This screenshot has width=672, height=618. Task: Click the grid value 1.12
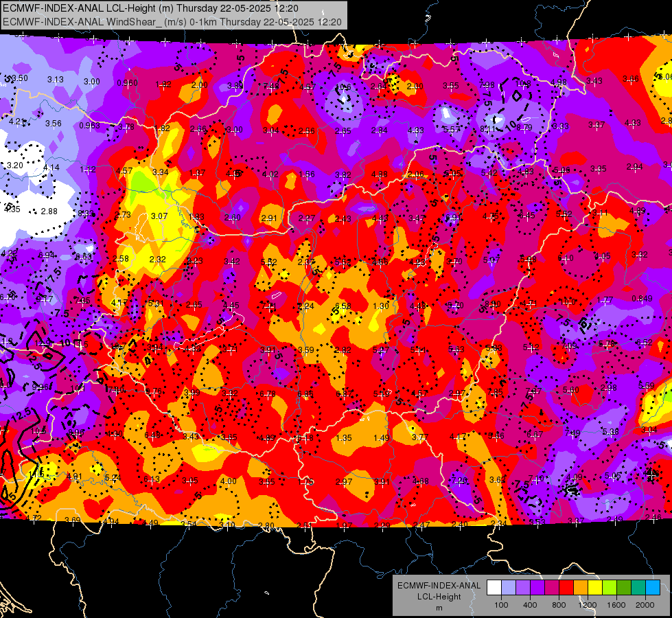(x=87, y=170)
